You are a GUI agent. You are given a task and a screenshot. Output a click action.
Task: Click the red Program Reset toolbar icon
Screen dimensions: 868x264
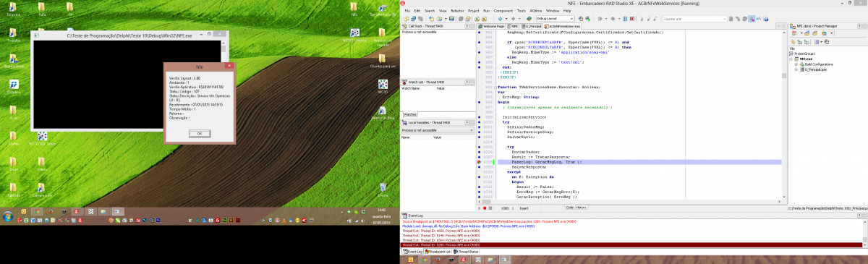tap(631, 19)
